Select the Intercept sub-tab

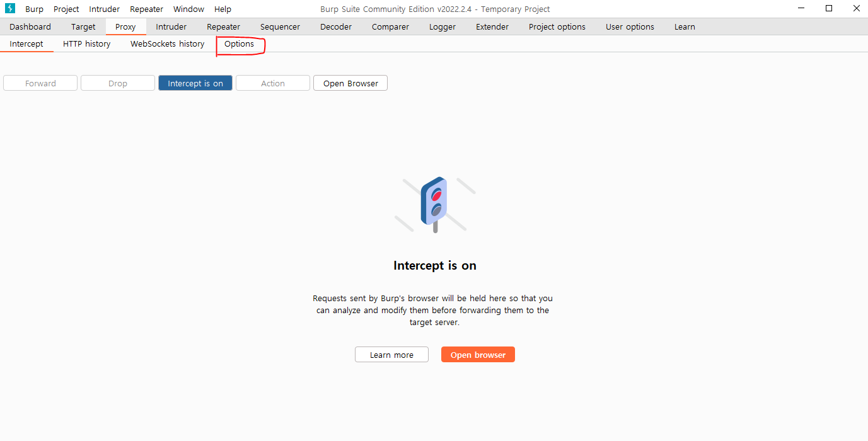[x=26, y=43]
